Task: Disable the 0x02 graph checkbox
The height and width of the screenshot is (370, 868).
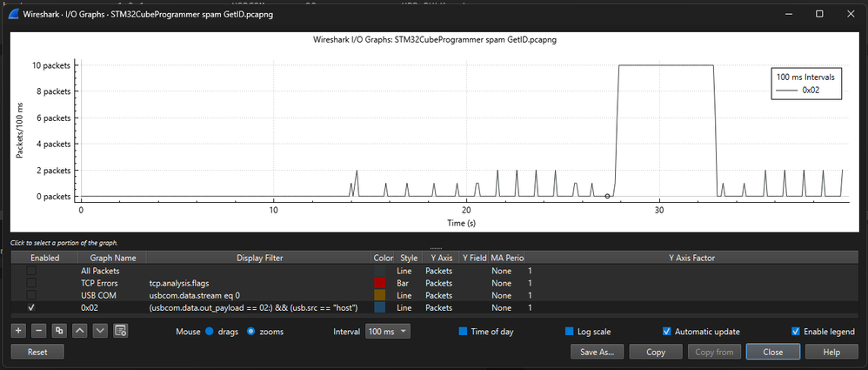Action: pos(31,307)
